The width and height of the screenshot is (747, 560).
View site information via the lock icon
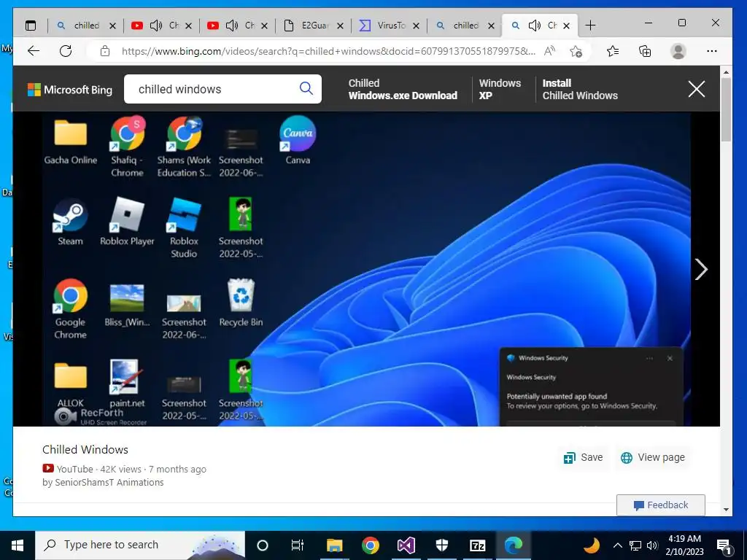105,51
